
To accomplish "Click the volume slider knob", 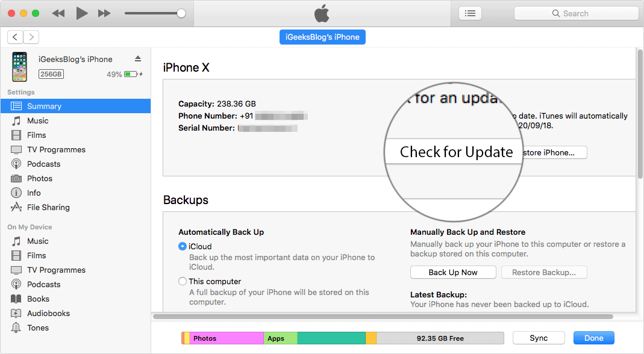I will [181, 13].
